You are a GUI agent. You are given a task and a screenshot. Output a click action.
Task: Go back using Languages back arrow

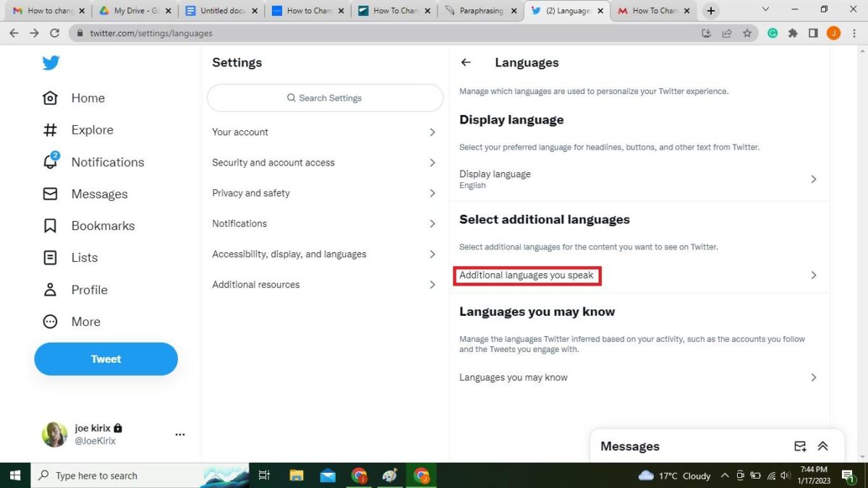(x=466, y=62)
